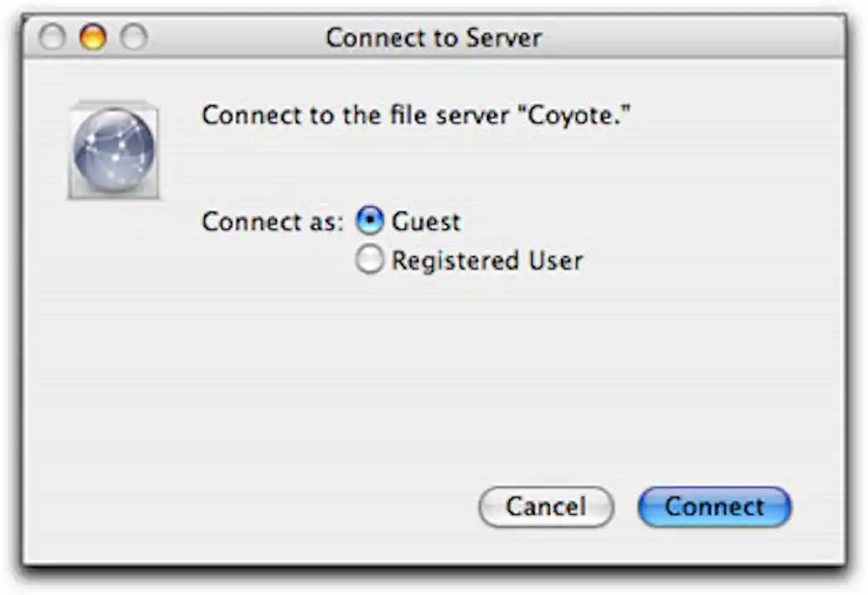Image resolution: width=868 pixels, height=595 pixels.
Task: Click the leftmost traffic light button
Action: click(52, 37)
